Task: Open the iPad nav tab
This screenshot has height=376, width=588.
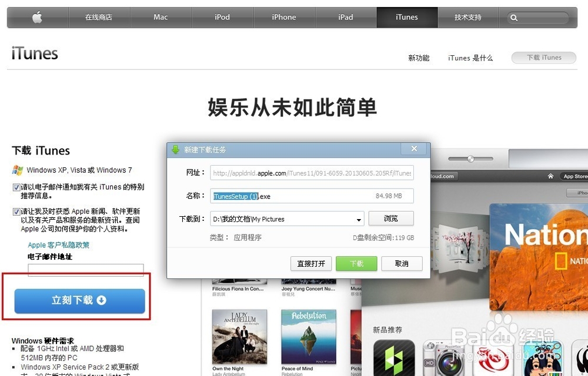Action: [346, 17]
